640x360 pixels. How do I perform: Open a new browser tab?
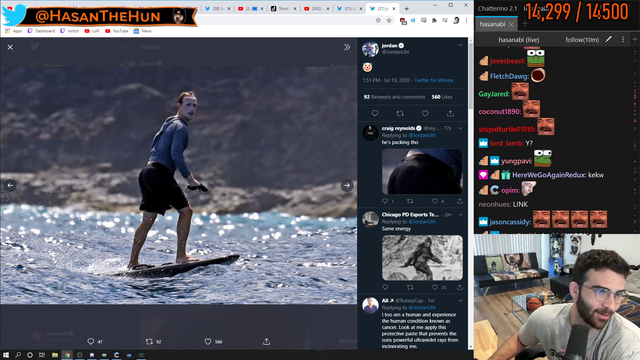point(406,9)
